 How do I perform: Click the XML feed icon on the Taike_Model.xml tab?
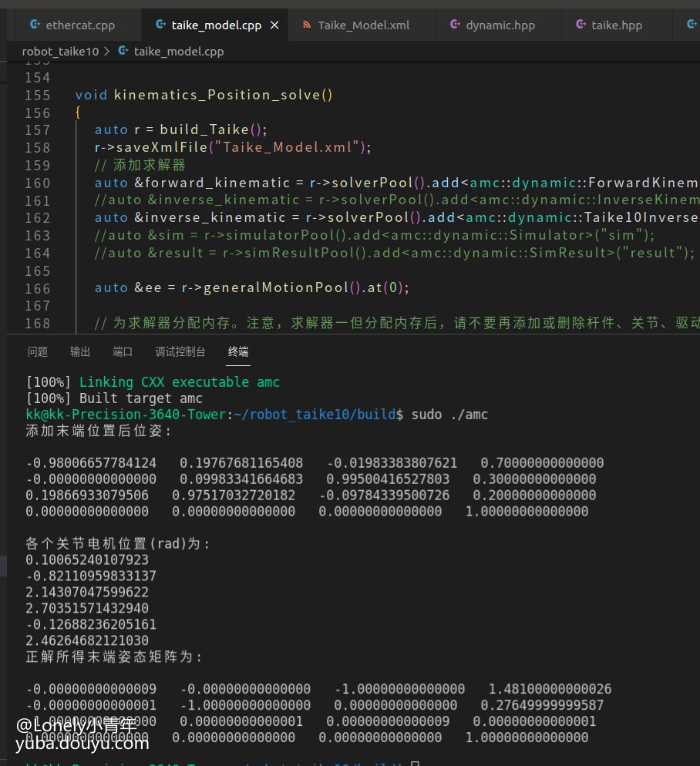tap(307, 25)
